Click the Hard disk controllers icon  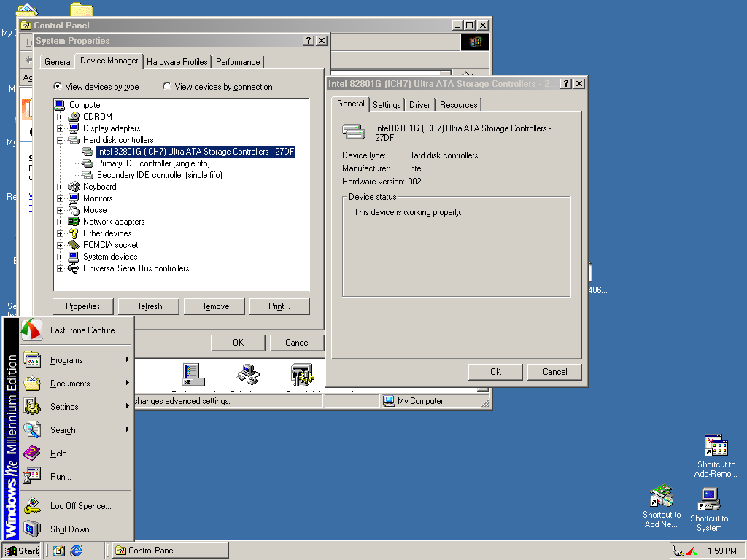tap(74, 140)
